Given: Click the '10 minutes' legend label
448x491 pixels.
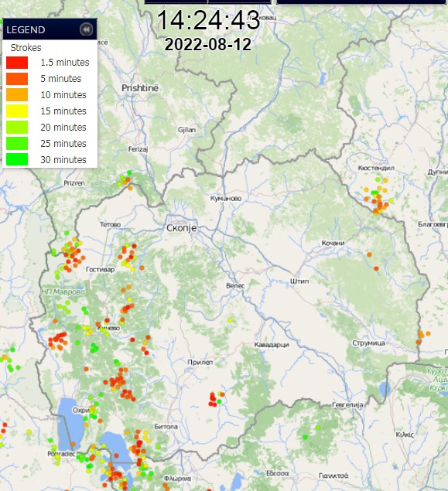Looking at the screenshot, I should pyautogui.click(x=63, y=95).
